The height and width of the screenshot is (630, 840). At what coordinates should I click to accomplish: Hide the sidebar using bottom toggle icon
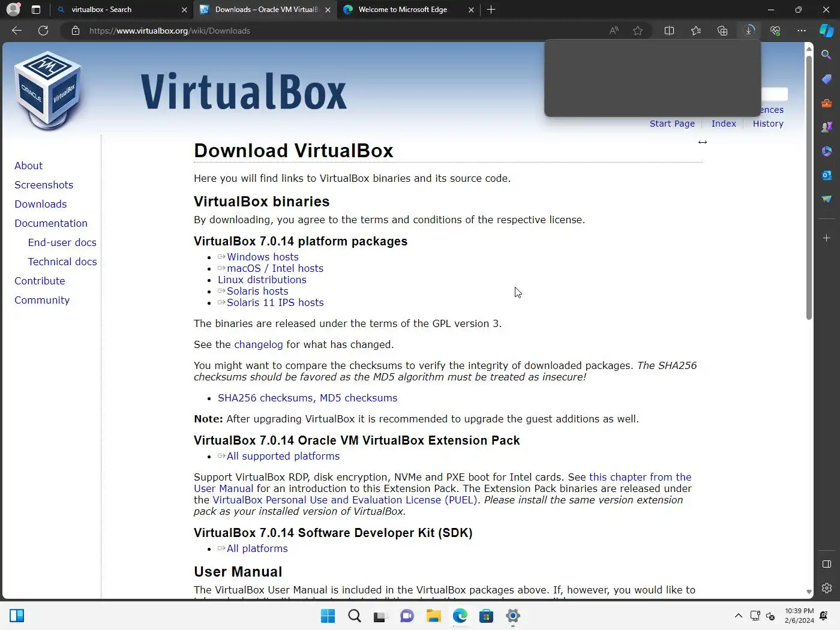[827, 564]
